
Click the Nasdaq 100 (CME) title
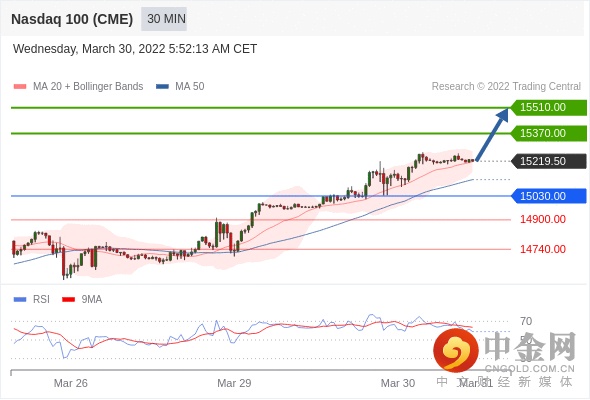(72, 19)
